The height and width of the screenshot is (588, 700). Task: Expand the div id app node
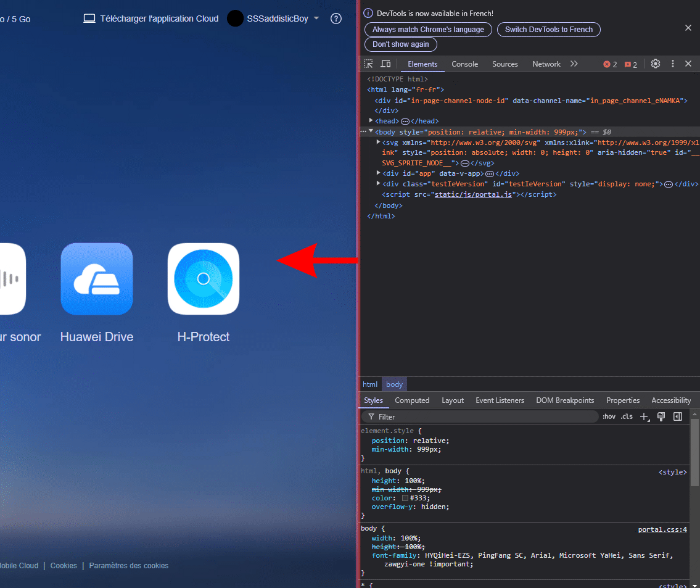tap(378, 173)
